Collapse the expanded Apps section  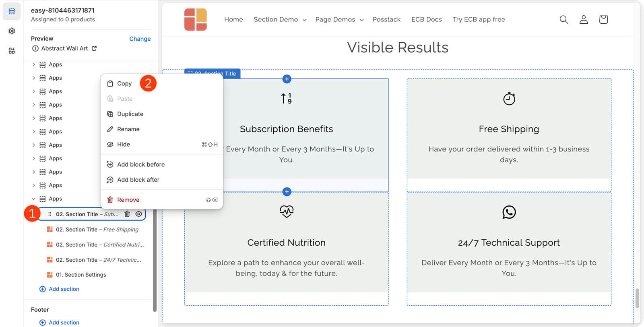click(x=34, y=199)
